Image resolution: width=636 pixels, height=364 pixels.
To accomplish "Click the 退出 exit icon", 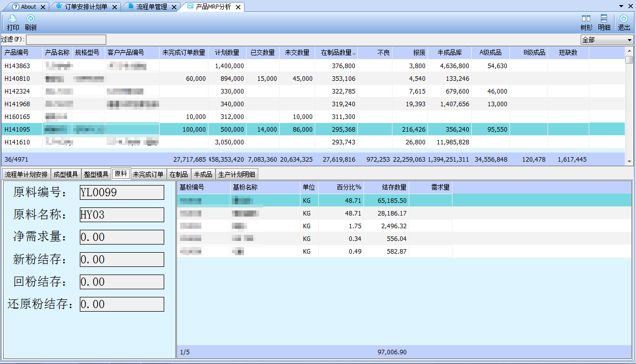I will pyautogui.click(x=624, y=19).
